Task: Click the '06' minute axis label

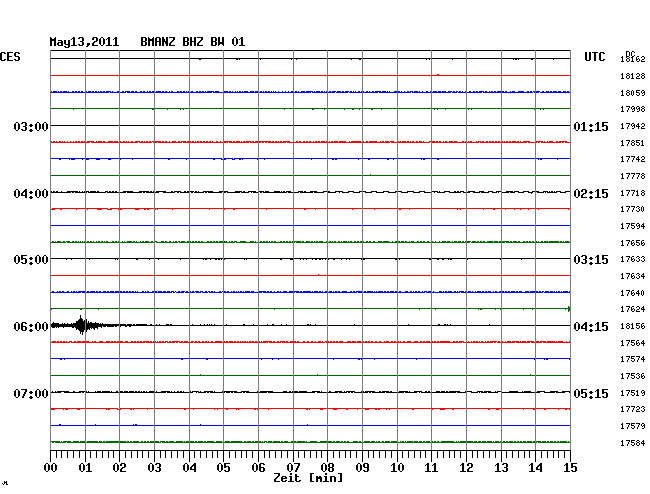Action: [258, 468]
